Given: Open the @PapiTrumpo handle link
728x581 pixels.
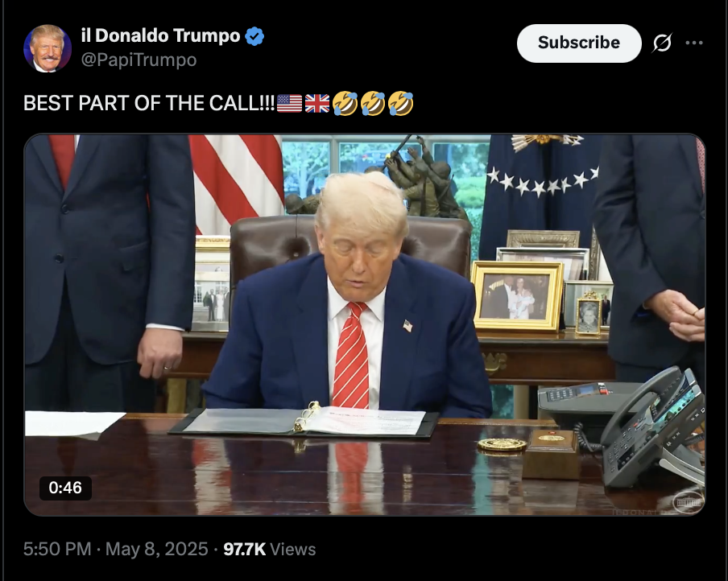Looking at the screenshot, I should click(x=139, y=60).
